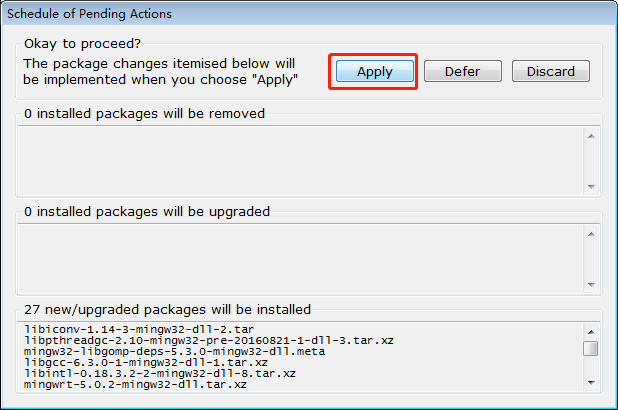The image size is (618, 410).
Task: Click up arrow in upgraded packages list
Action: pyautogui.click(x=591, y=234)
